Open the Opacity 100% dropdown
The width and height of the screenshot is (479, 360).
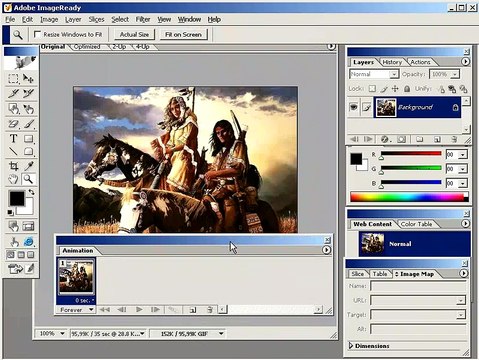point(455,74)
